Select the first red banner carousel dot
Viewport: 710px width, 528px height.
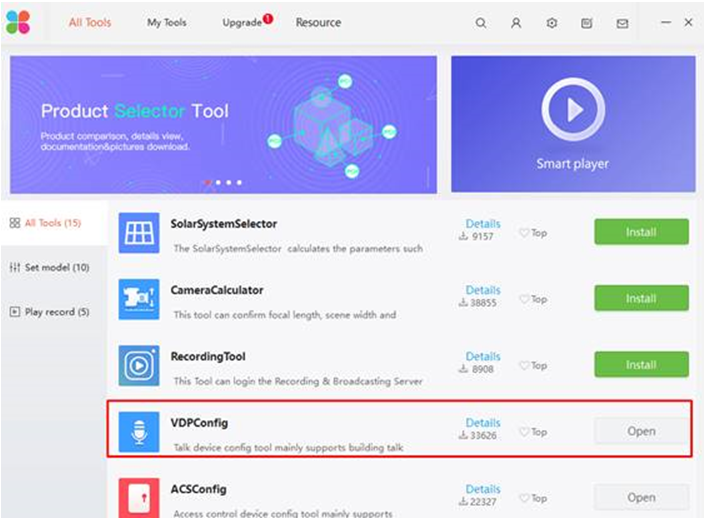point(207,182)
